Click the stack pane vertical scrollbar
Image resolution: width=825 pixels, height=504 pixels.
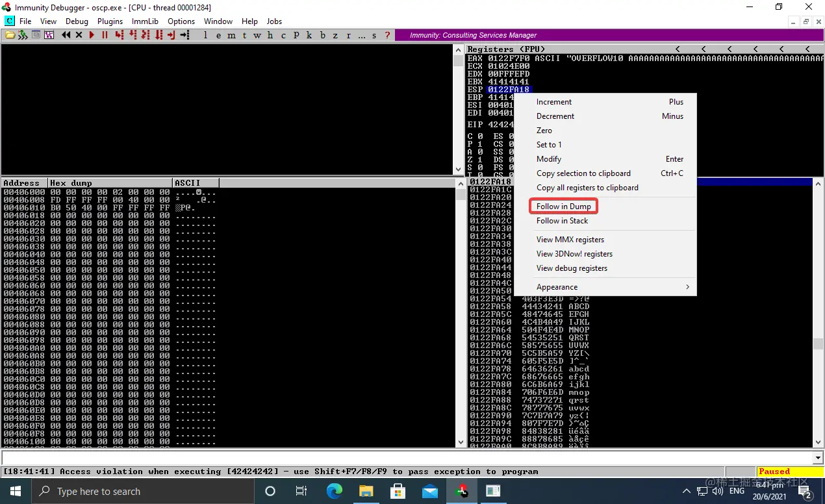point(819,312)
